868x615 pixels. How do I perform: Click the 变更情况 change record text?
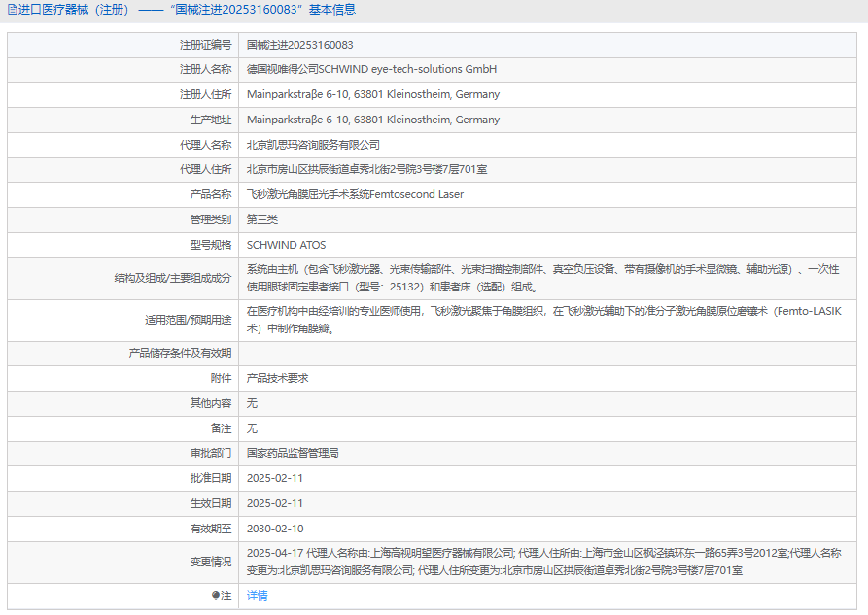point(542,562)
